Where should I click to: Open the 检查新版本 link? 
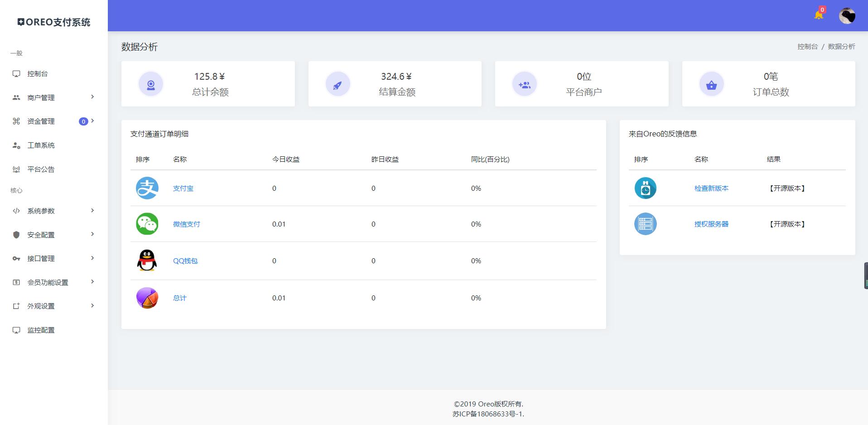point(711,188)
